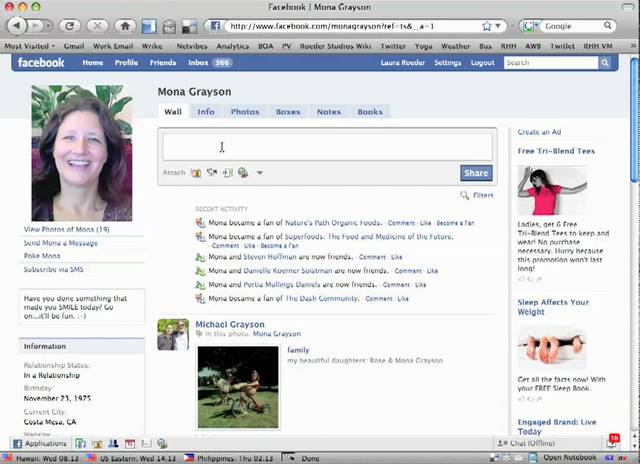Open the Twitter bookmark
Viewport: 640px width, 464px height.
(393, 46)
